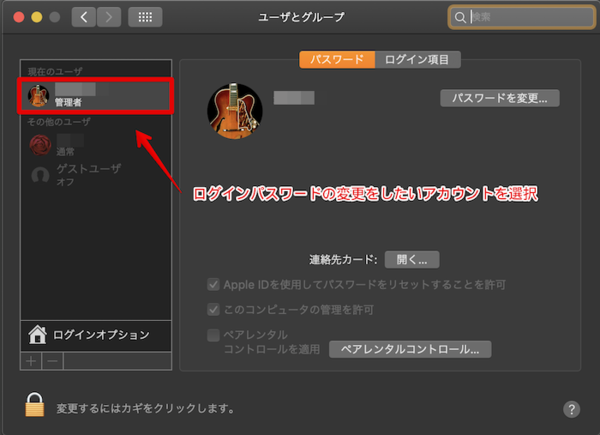
Task: Select the rose avatar standard user
Action: (40, 145)
